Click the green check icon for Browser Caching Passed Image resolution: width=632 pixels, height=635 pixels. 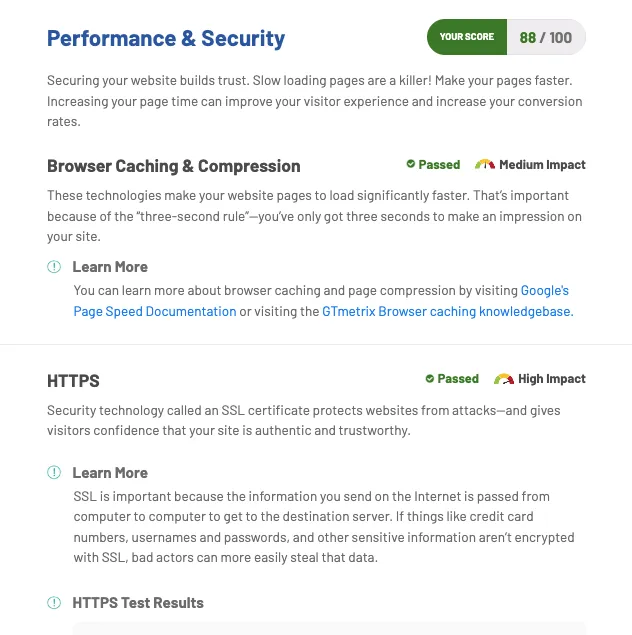click(x=411, y=164)
